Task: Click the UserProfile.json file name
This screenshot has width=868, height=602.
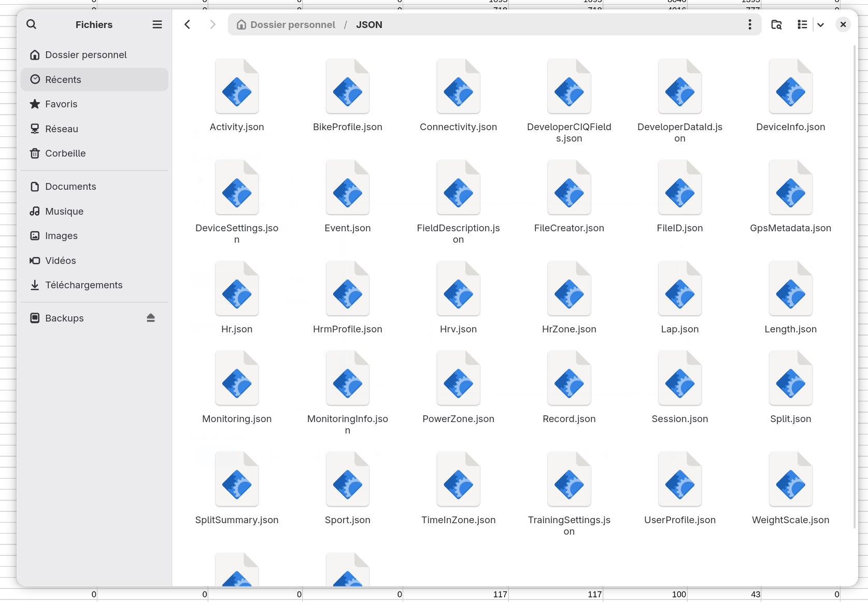Action: pyautogui.click(x=680, y=520)
